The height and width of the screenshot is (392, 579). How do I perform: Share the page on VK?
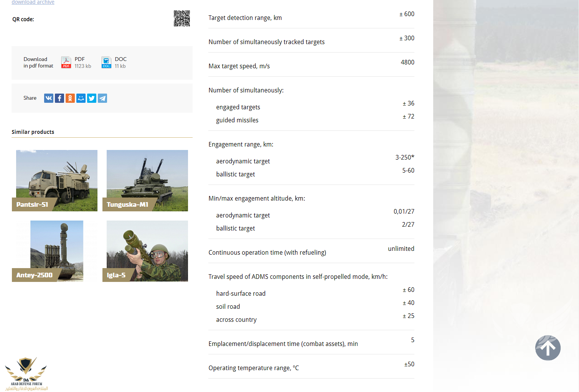49,98
